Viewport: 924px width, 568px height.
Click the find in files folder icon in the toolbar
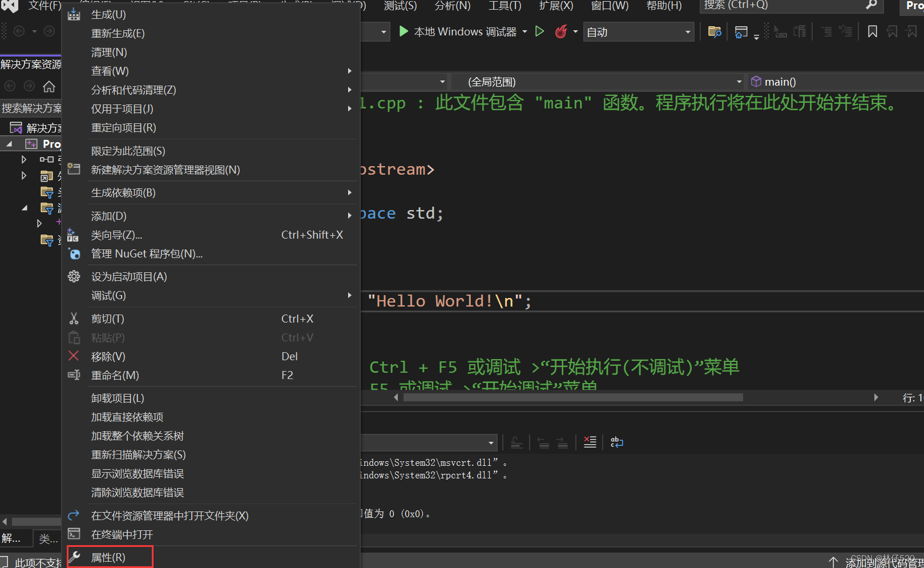(715, 31)
